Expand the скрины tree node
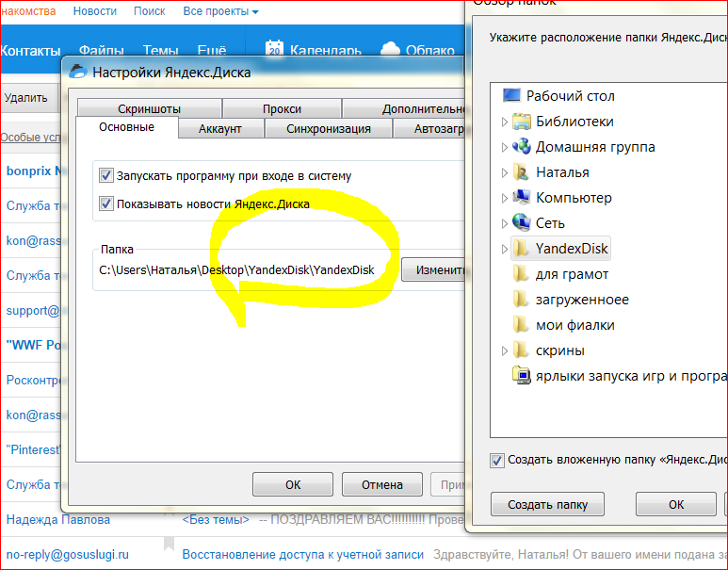This screenshot has height=570, width=728. 505,350
